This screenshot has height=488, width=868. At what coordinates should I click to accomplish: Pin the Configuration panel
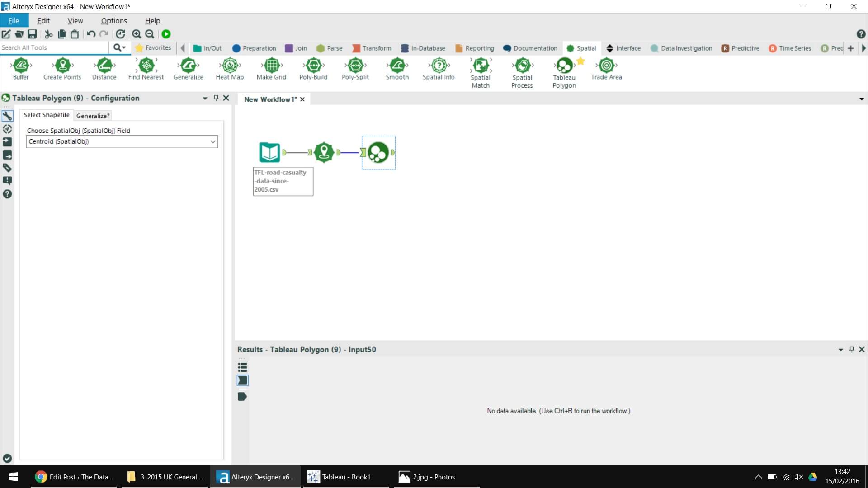(x=216, y=98)
